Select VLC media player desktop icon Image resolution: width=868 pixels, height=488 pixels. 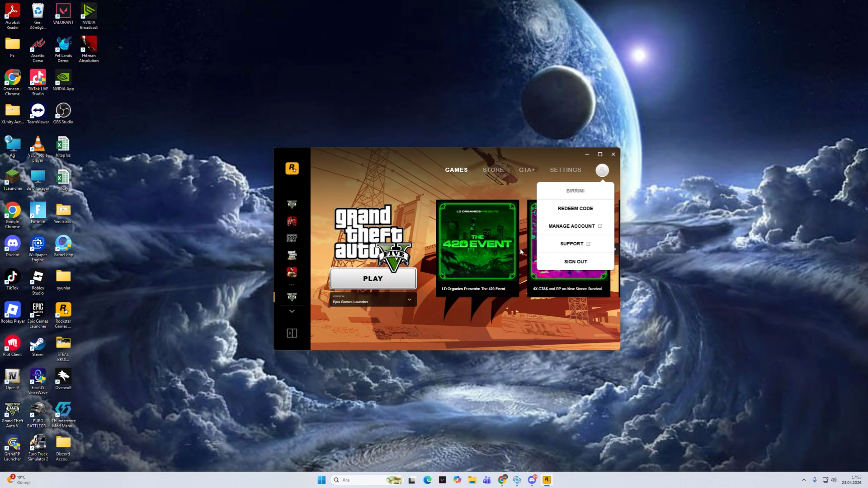(38, 149)
